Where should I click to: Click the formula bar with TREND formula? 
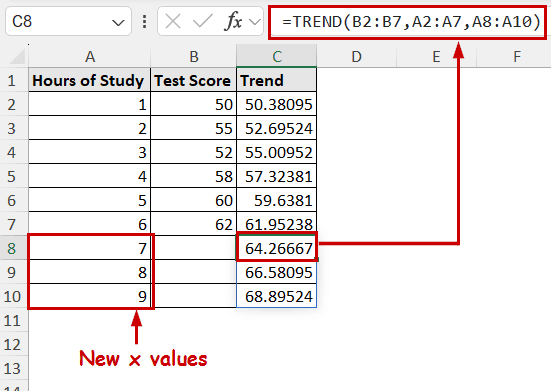click(x=408, y=22)
